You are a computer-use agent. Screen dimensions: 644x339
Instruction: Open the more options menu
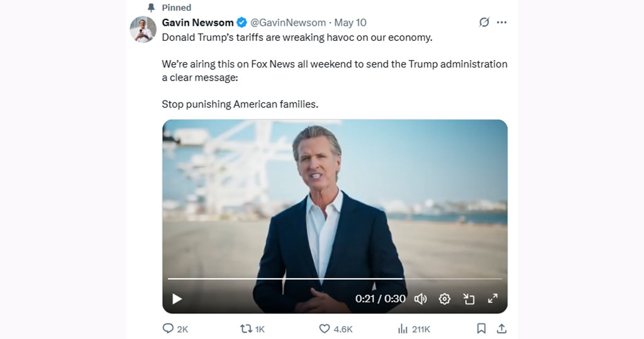(x=502, y=23)
